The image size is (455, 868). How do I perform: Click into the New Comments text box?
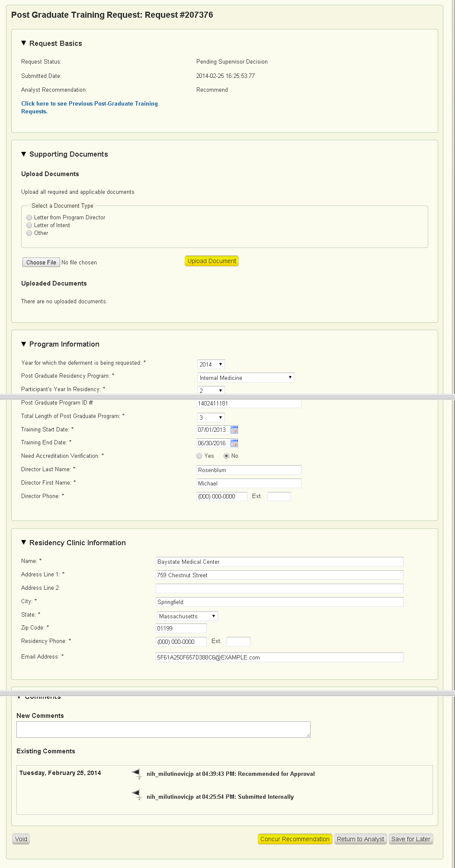point(163,730)
